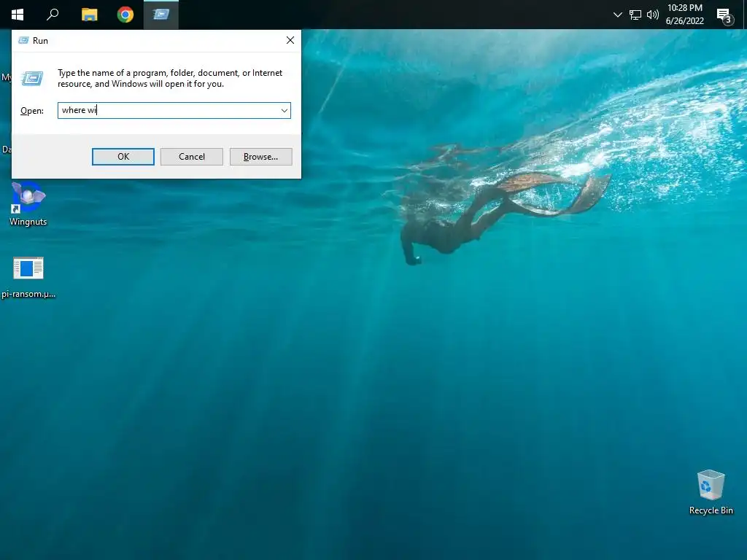Open Google Chrome from the taskbar
The height and width of the screenshot is (560, 747).
125,15
